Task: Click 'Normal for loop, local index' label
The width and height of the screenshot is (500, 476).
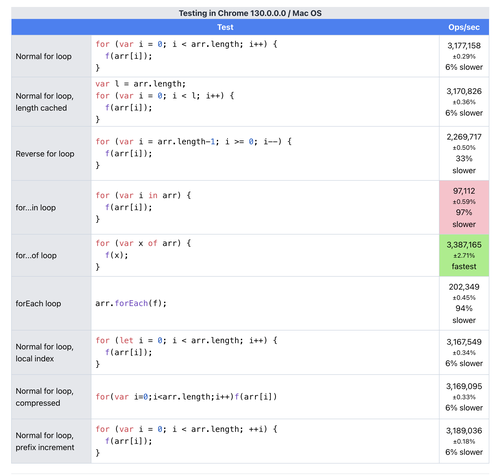Action: click(44, 353)
